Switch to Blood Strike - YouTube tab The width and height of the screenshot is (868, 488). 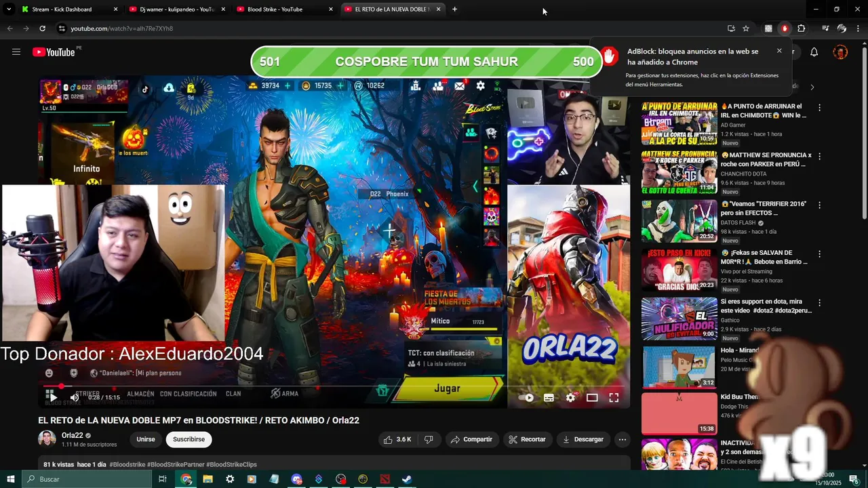pyautogui.click(x=285, y=9)
